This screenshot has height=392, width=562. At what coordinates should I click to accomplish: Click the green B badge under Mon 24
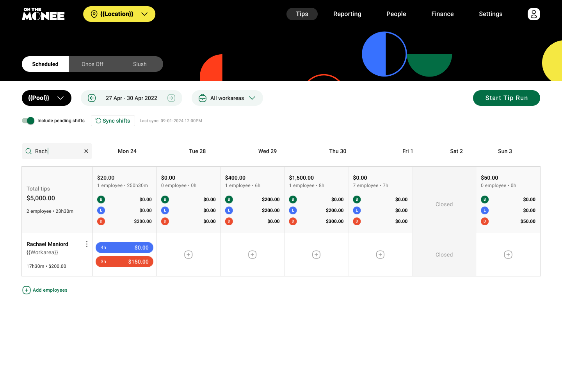pos(101,199)
